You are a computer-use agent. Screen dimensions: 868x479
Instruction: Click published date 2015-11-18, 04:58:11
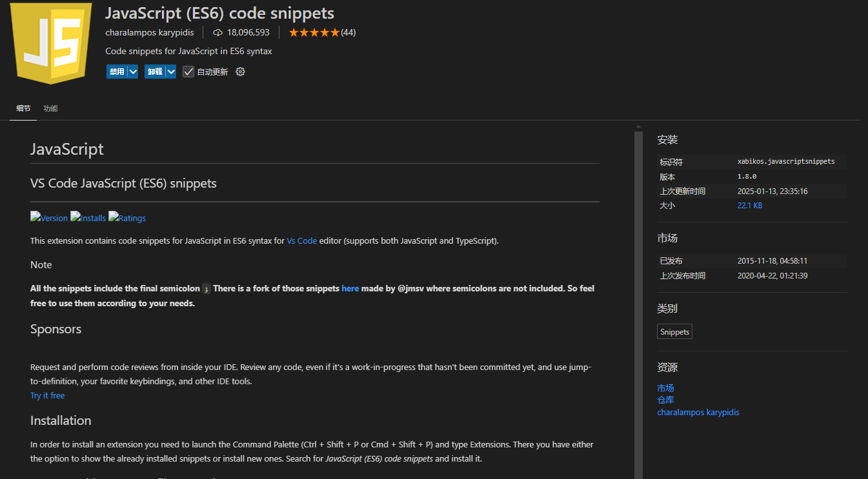(772, 261)
